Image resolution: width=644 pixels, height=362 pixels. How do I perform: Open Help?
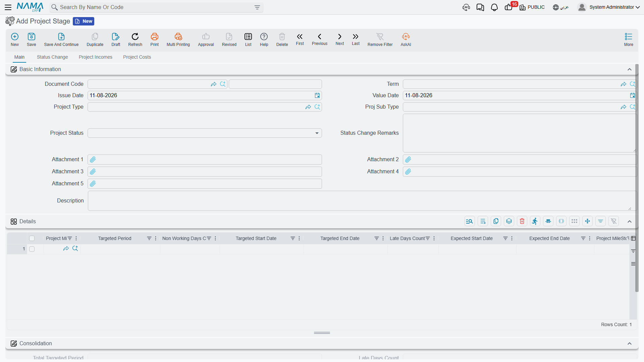tap(264, 40)
